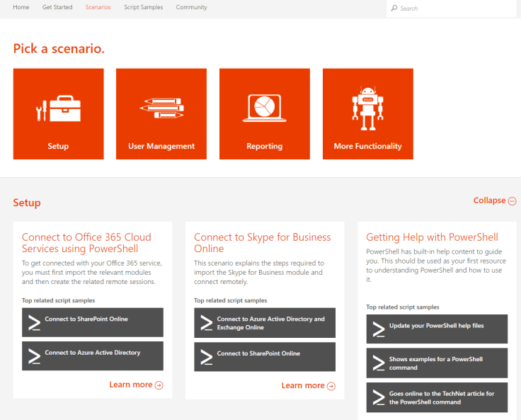Open the Script Samples menu item
The height and width of the screenshot is (420, 521).
143,7
